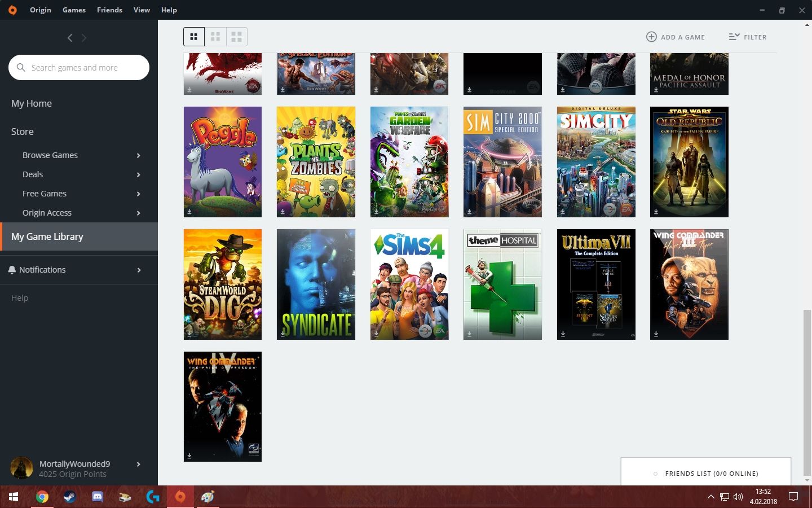Expand the Browse Games submenu arrow
Screen dimensions: 812x508
[x=139, y=156]
